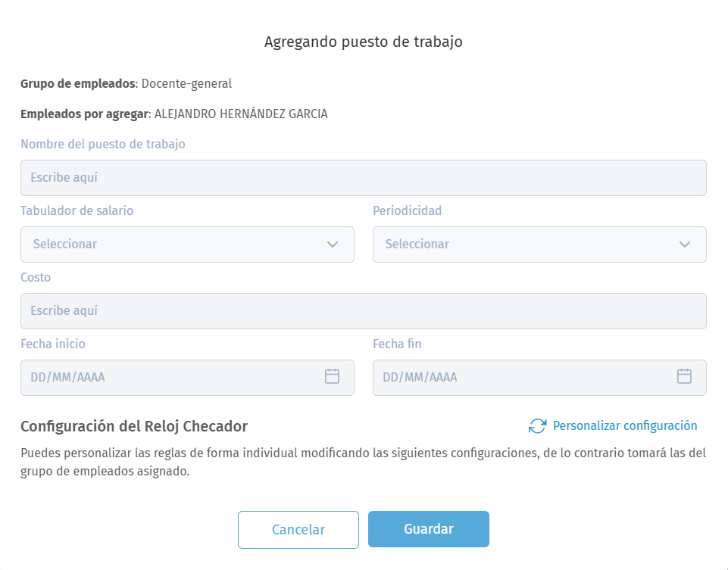The width and height of the screenshot is (728, 570).
Task: Click the chevron on Tabulador de salario
Action: [x=332, y=244]
